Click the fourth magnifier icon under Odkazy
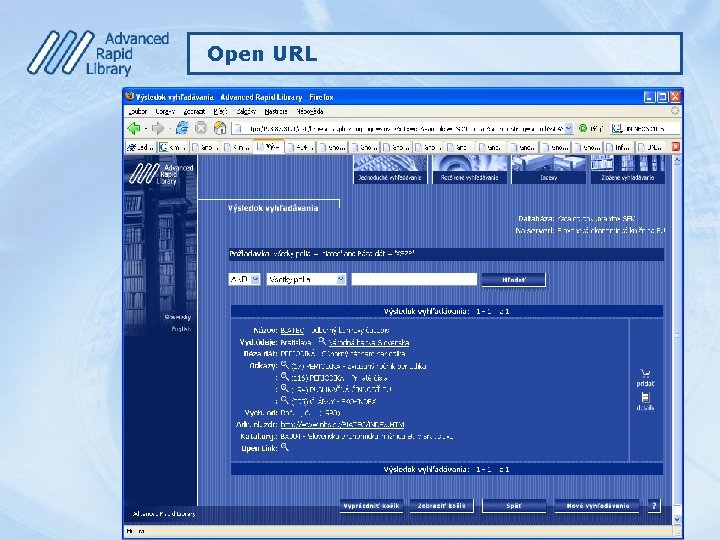The image size is (720, 540). (x=284, y=400)
